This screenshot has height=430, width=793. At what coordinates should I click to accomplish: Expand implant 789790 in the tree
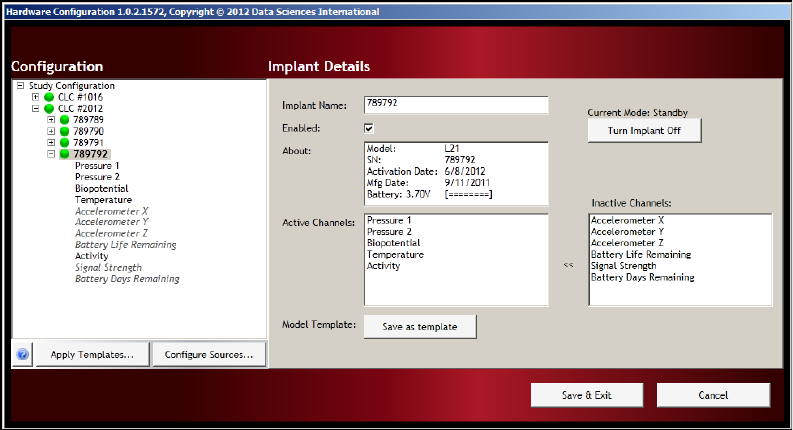[51, 131]
